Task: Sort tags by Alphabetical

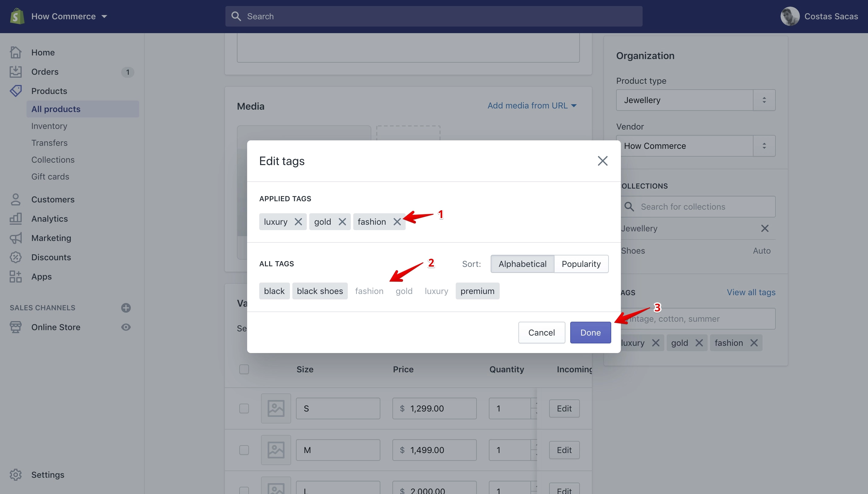Action: pyautogui.click(x=522, y=264)
